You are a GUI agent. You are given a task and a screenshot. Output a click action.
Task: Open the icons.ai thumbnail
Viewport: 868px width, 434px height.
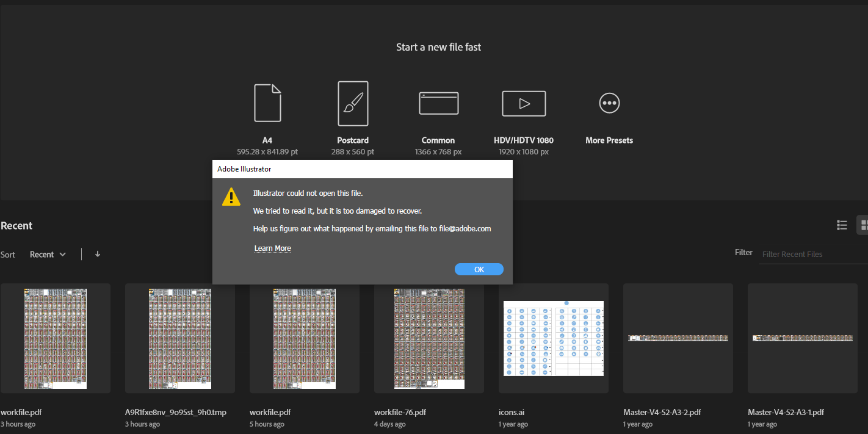(x=554, y=338)
